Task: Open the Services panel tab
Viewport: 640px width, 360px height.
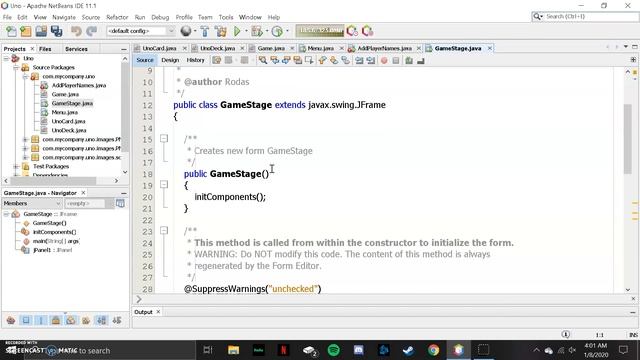Action: [76, 49]
